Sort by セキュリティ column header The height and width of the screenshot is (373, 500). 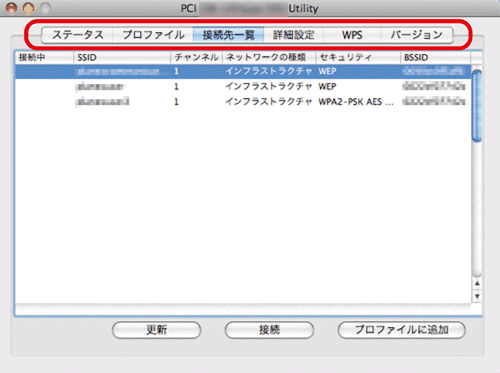coord(358,57)
